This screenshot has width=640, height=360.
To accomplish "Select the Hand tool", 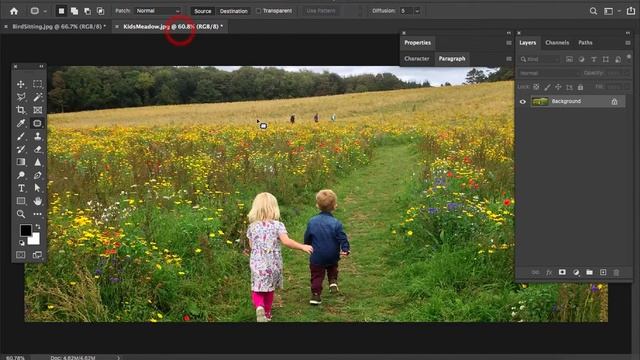I will point(38,201).
